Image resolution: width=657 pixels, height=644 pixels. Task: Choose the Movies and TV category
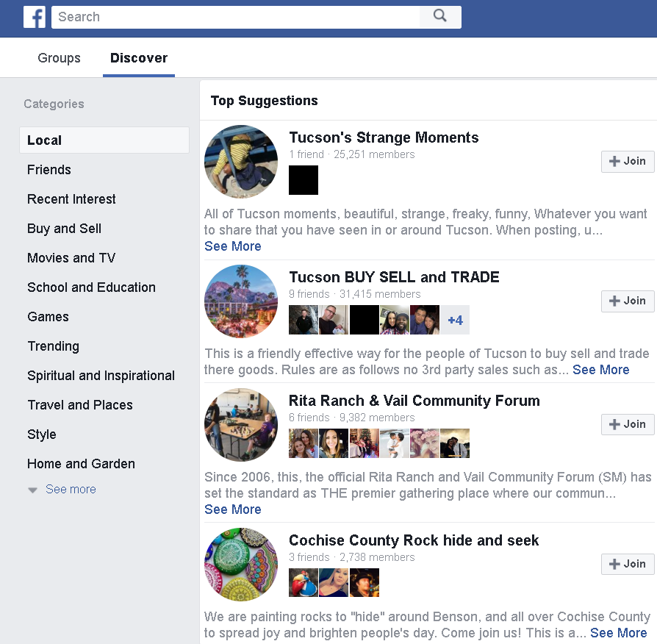[71, 257]
